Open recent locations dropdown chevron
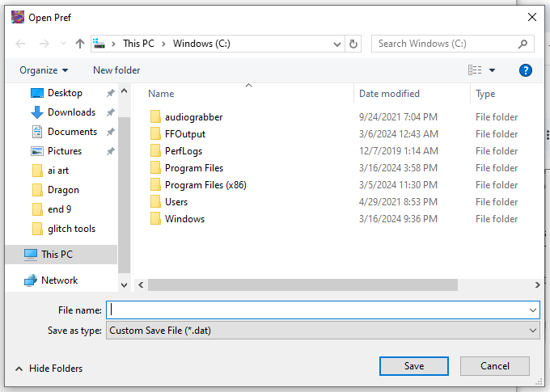This screenshot has height=392, width=550. tap(63, 44)
